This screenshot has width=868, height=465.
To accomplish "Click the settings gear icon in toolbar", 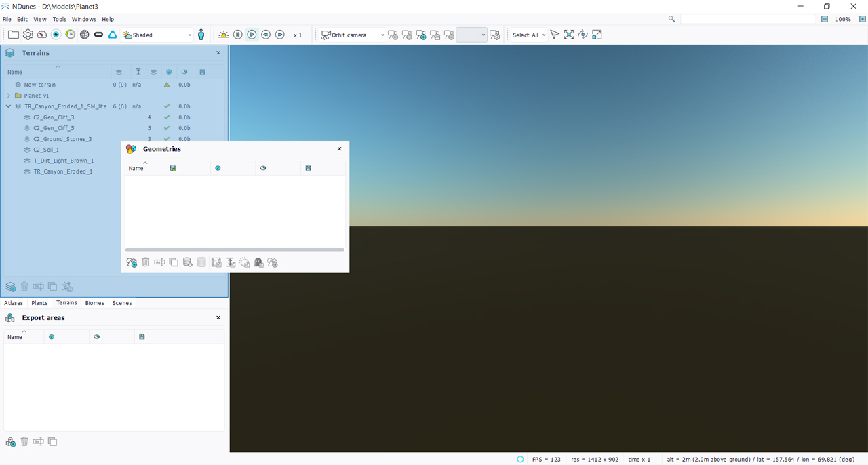I will (28, 35).
